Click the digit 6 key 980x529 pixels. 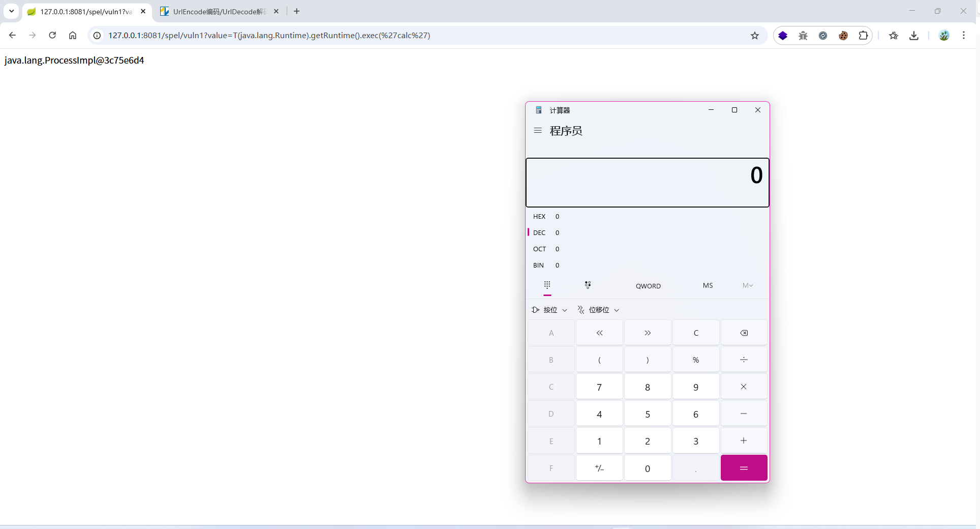(696, 414)
